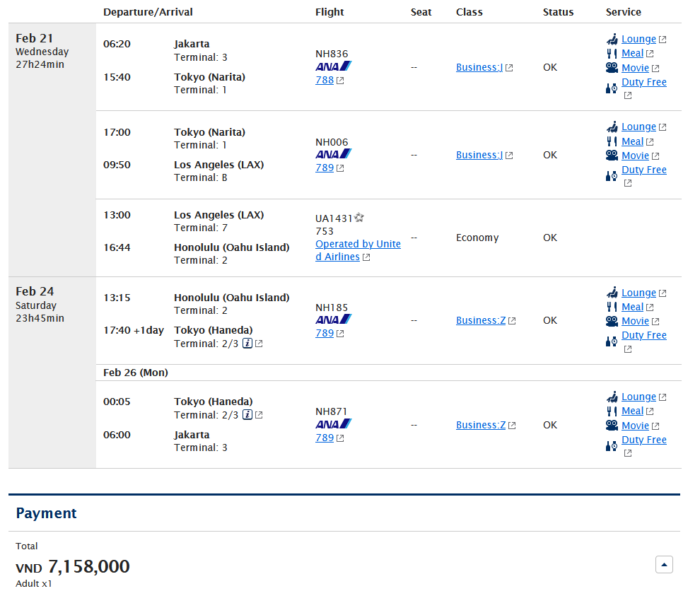Click the meal fork icon for NH836
This screenshot has width=700, height=591.
tap(612, 54)
